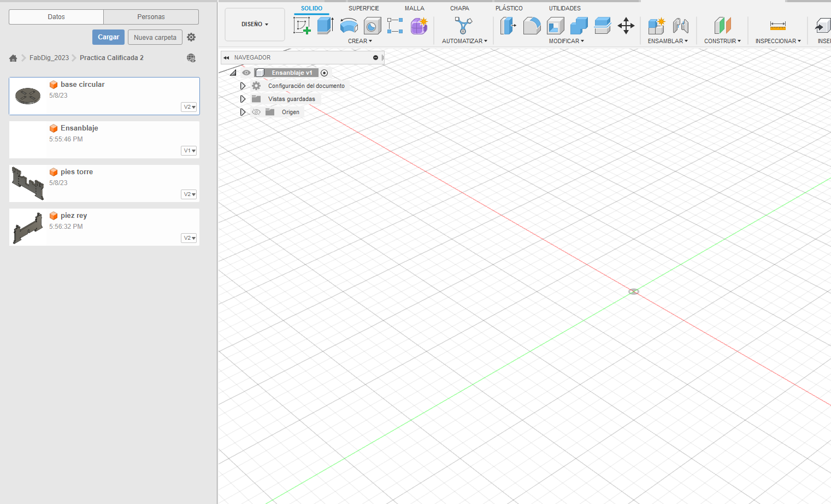The height and width of the screenshot is (504, 831).
Task: Select the Move/Copy tool
Action: click(626, 25)
